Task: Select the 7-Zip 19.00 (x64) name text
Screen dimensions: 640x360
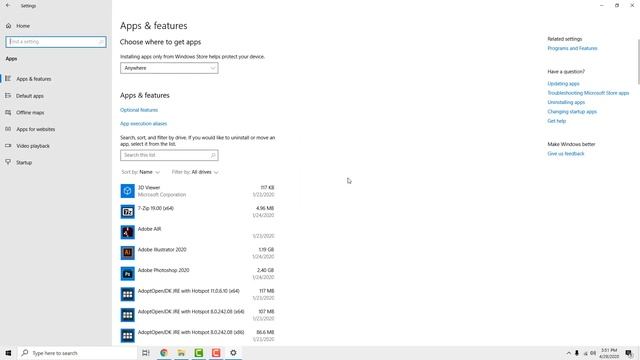Action: point(156,208)
